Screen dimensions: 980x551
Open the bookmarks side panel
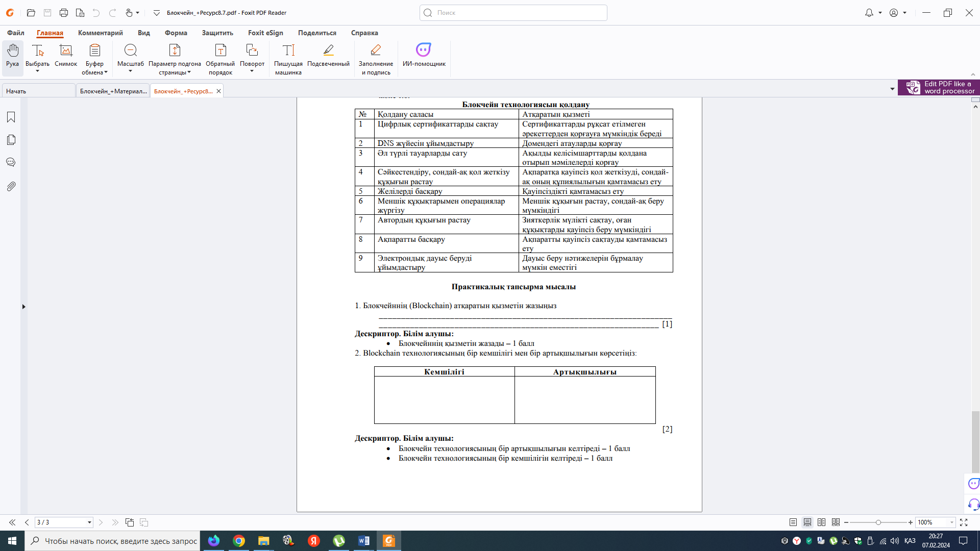pos(11,117)
